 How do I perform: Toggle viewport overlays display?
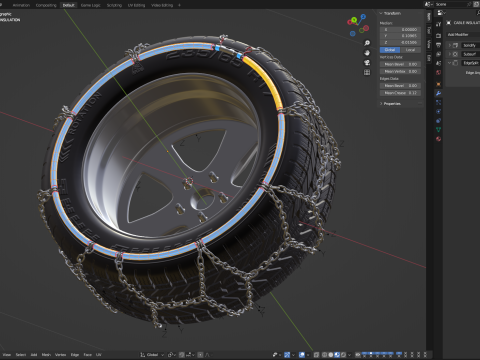[x=302, y=355]
